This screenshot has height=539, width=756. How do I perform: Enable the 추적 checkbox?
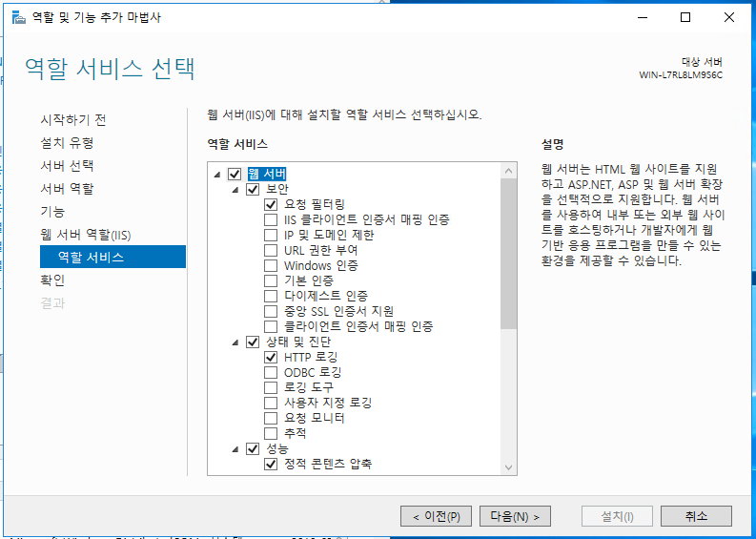coord(271,433)
